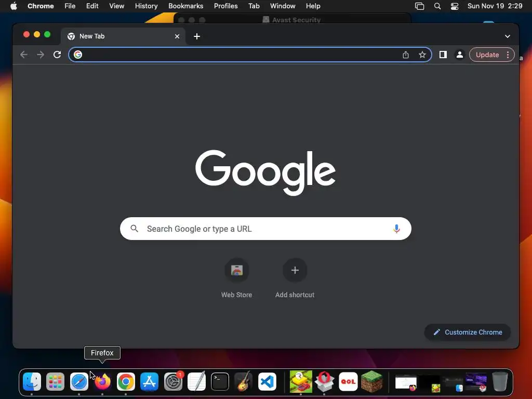Image resolution: width=532 pixels, height=399 pixels.
Task: Share this page from the address bar
Action: pos(405,55)
